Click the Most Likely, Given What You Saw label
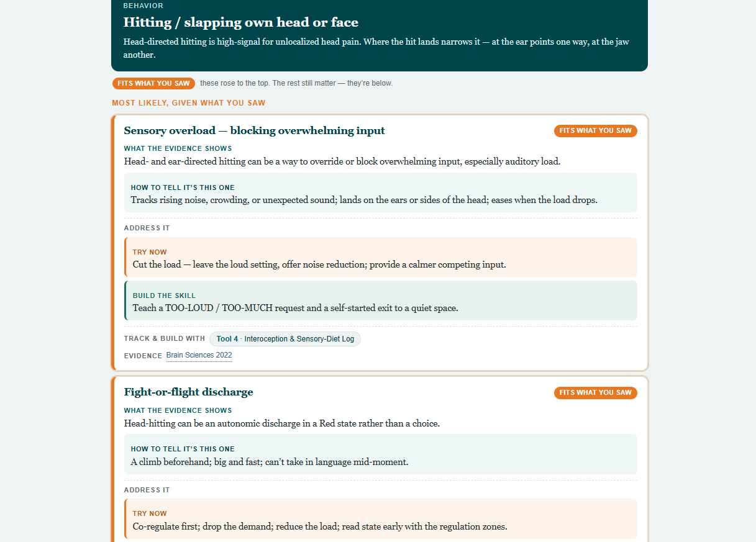 [x=188, y=103]
